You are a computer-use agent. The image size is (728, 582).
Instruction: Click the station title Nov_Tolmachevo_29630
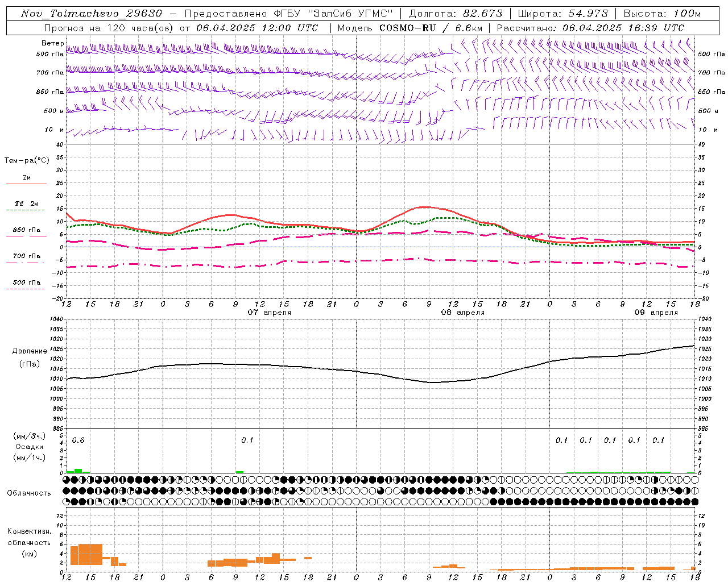(92, 14)
